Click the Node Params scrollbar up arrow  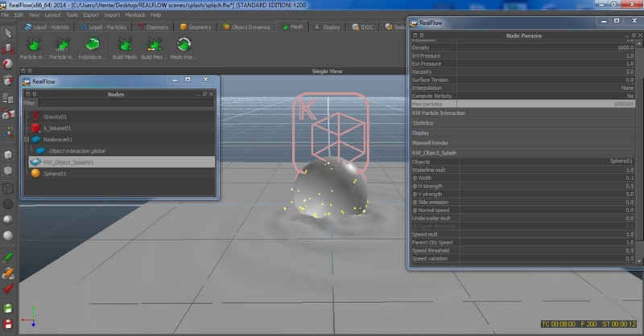tap(639, 43)
